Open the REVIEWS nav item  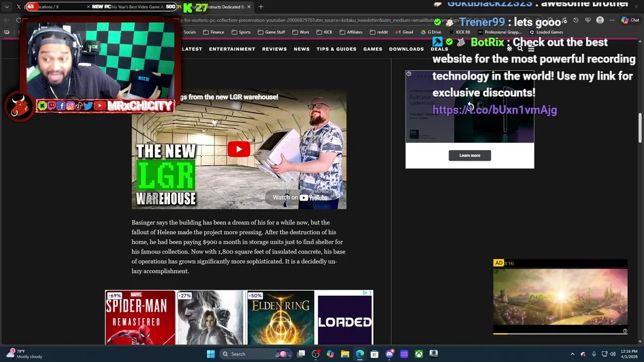tap(274, 49)
